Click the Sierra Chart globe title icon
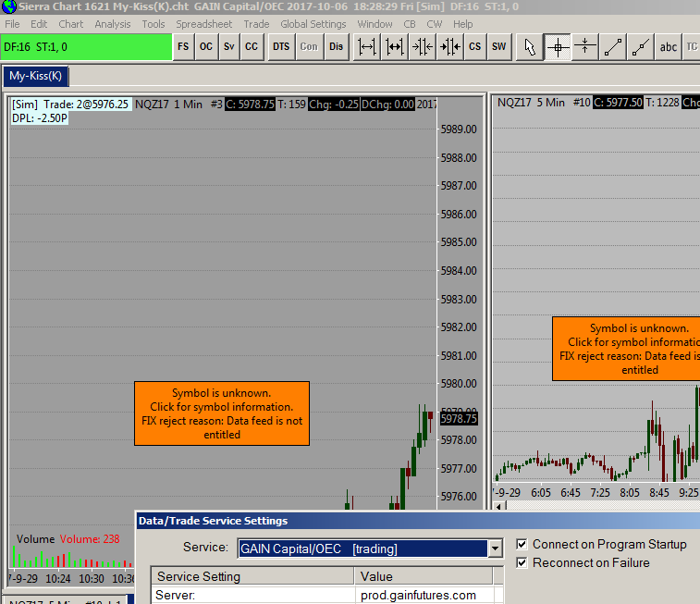The width and height of the screenshot is (700, 604). [x=9, y=6]
